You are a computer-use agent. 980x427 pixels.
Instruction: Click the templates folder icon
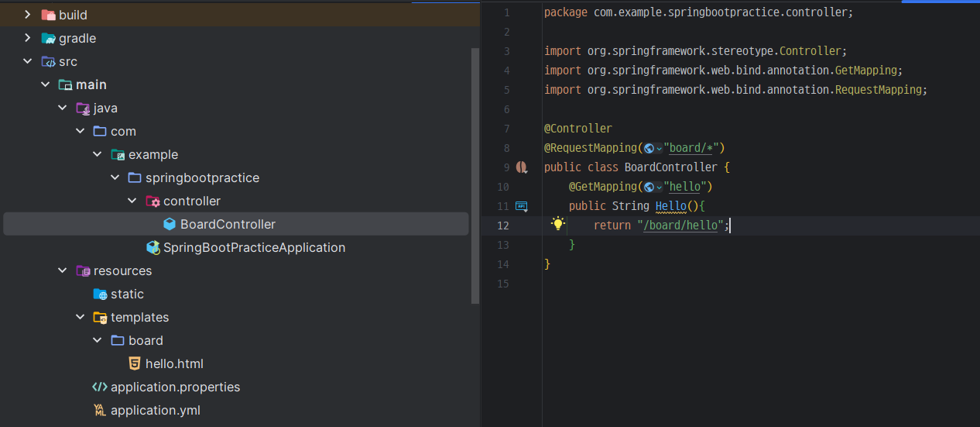(x=100, y=317)
